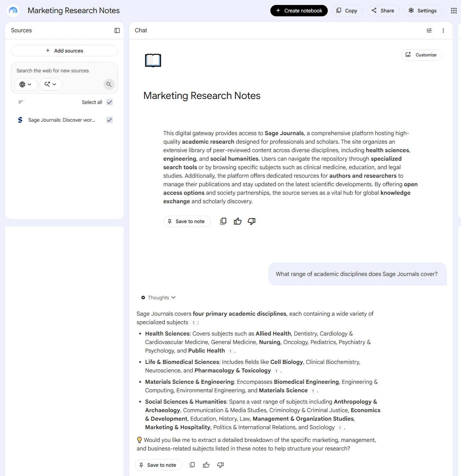Click citation 1 after Public Health
This screenshot has width=461, height=476.
[230, 351]
